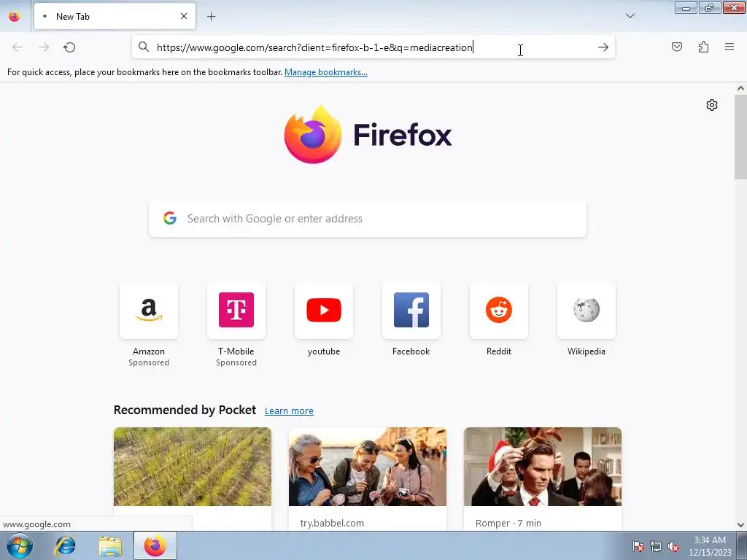Image resolution: width=747 pixels, height=560 pixels.
Task: Open the Firefox hamburger application menu
Action: pos(729,47)
